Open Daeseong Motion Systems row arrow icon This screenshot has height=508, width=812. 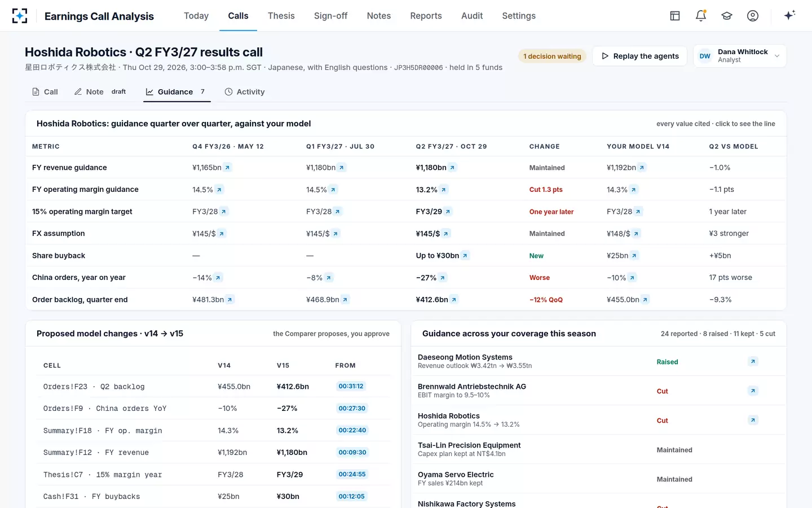click(753, 361)
